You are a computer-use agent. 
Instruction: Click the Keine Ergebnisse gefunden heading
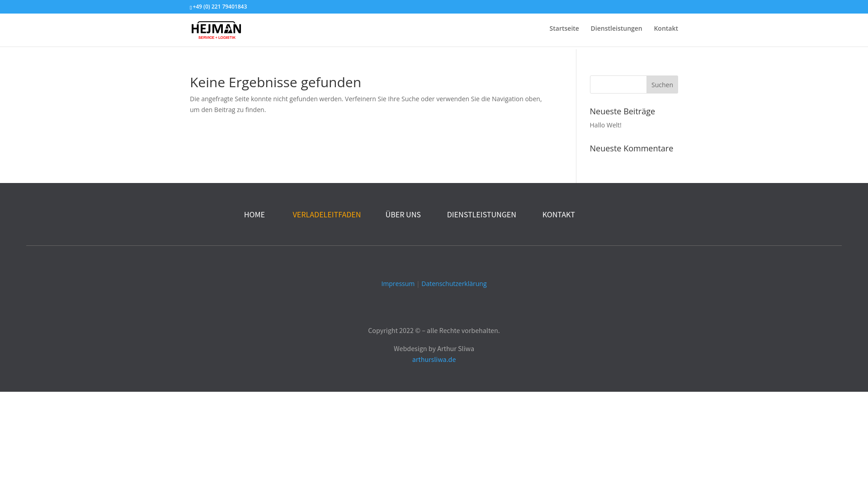tap(275, 82)
